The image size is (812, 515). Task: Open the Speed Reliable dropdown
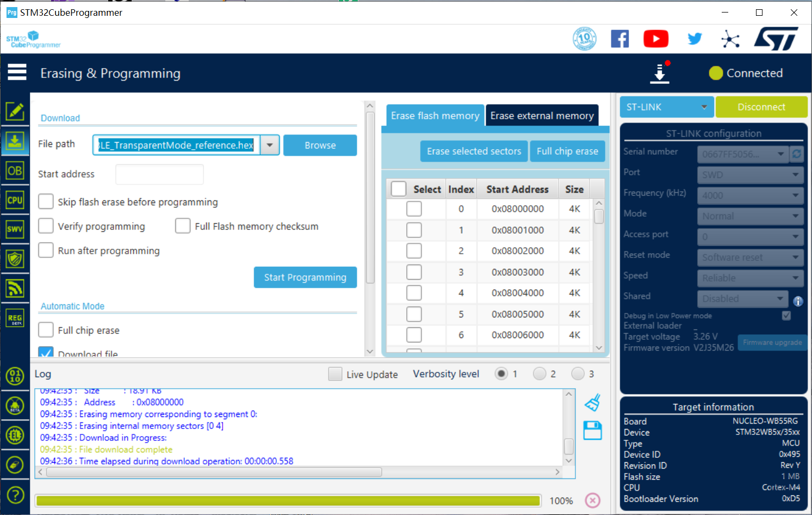tap(751, 278)
